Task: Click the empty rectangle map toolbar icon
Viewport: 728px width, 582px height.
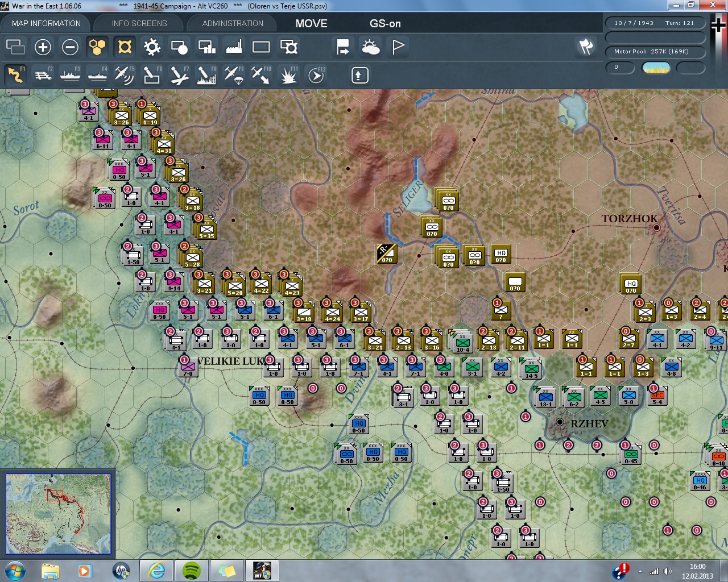Action: [261, 47]
